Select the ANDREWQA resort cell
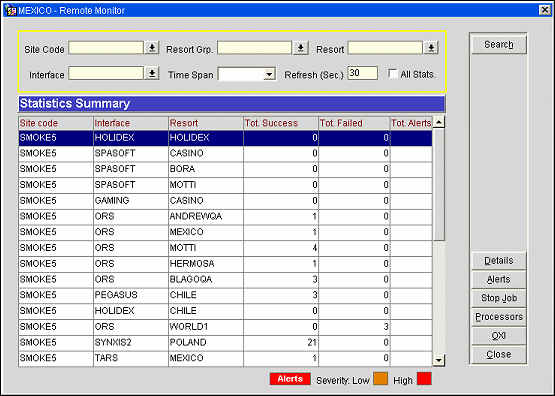555x396 pixels. [206, 216]
